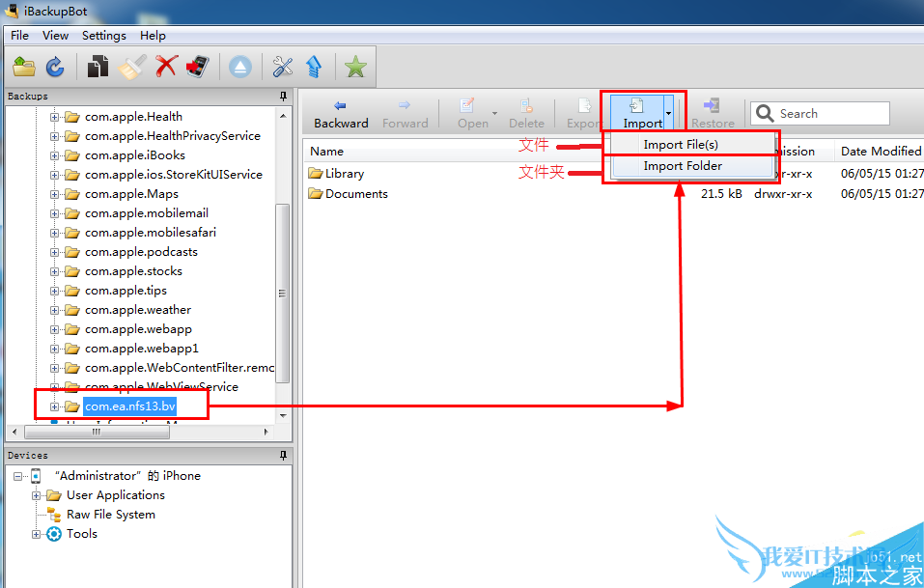Click the restore-to-phone toolbar icon
Screen dimensions: 924x588
click(x=198, y=67)
